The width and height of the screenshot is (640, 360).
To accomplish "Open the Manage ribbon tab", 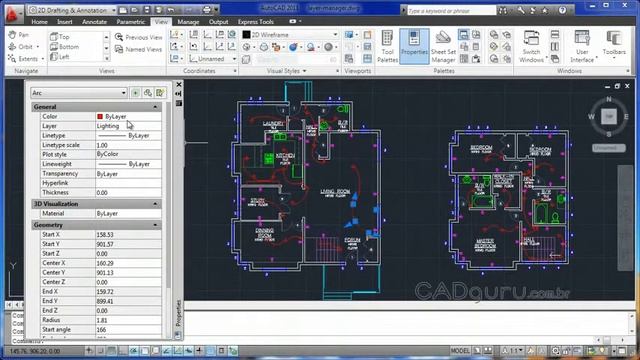I will (x=188, y=22).
